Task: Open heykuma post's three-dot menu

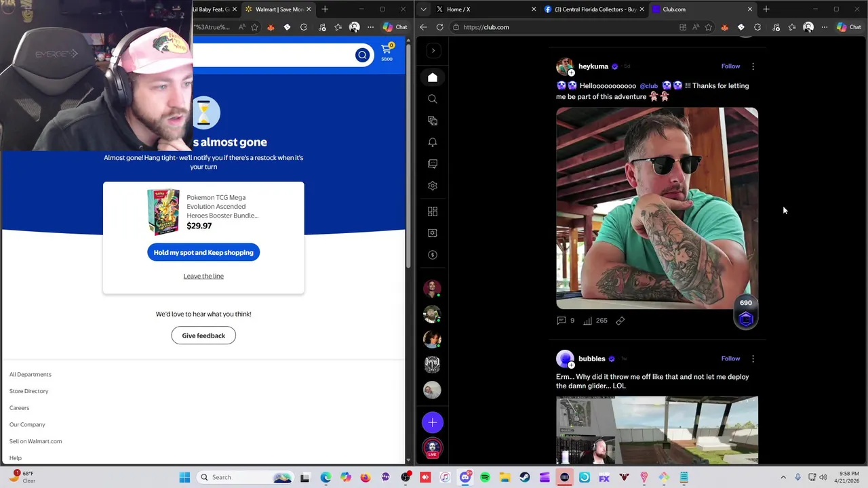Action: click(753, 66)
